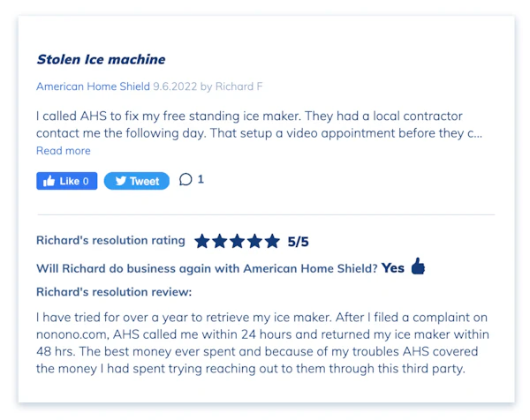Viewport: 530px width, 420px height.
Task: Click the comment count number 1
Action: [x=201, y=179]
